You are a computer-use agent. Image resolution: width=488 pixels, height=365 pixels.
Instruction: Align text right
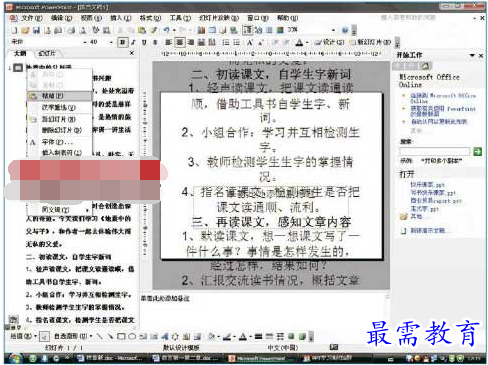[x=191, y=42]
